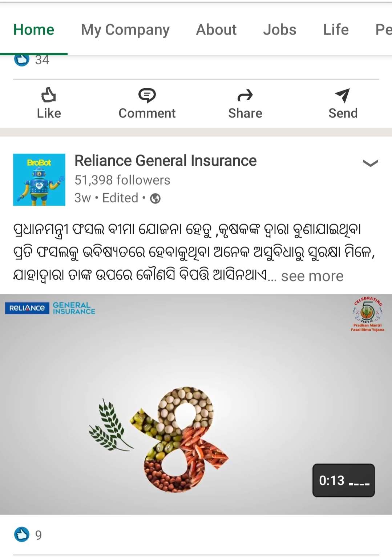Play the video showing grain ampersand
The image size is (392, 557).
tap(196, 404)
